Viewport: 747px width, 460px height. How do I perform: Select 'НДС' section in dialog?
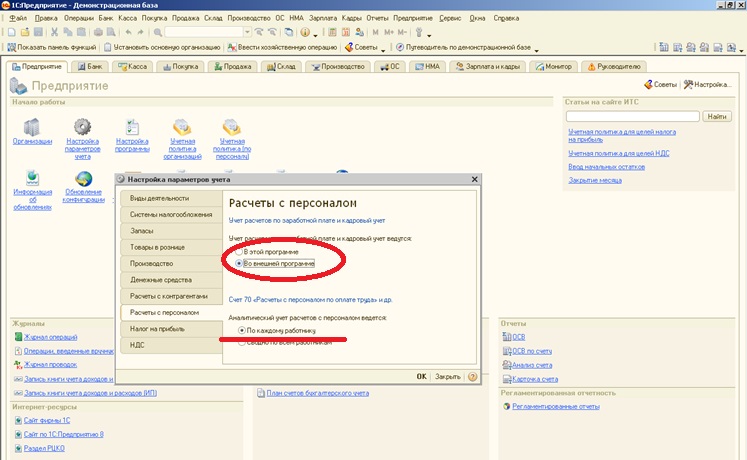pyautogui.click(x=172, y=345)
